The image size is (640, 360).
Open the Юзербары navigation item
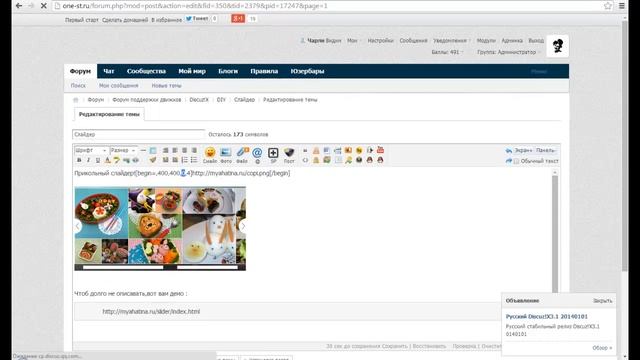(x=307, y=71)
